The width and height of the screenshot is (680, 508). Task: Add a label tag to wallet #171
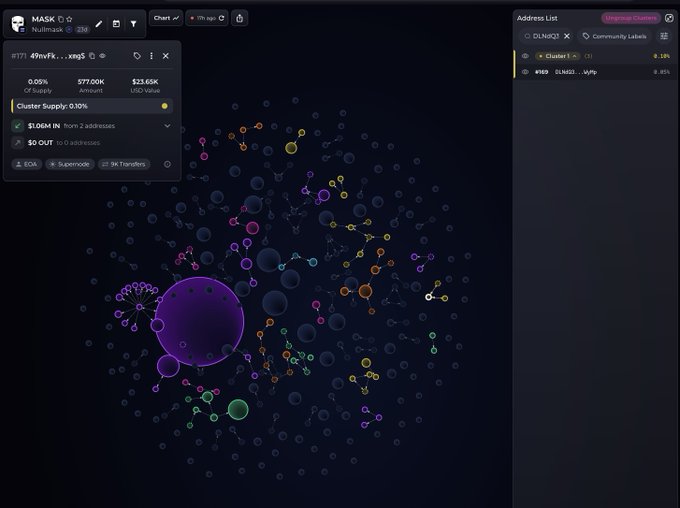click(137, 56)
